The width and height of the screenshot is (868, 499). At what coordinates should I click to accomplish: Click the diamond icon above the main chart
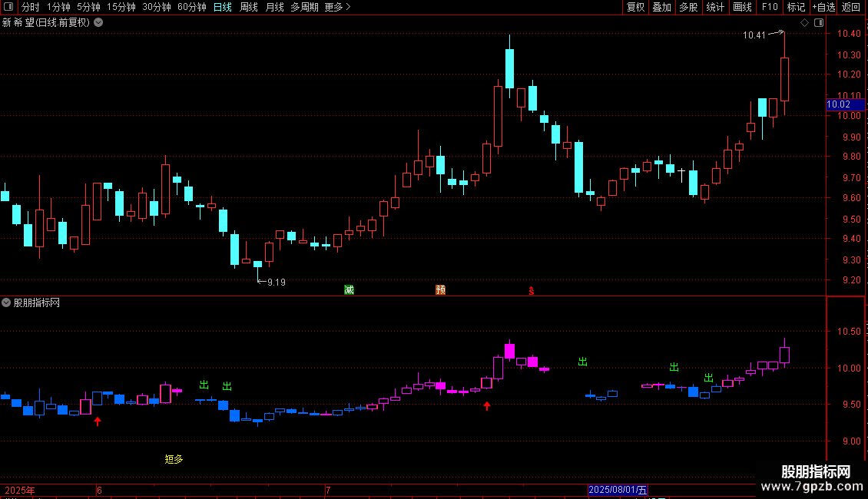(805, 23)
